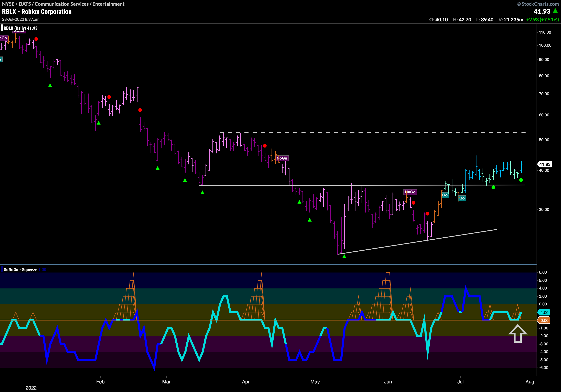Click the red dot marker in mid-February

tap(140, 110)
